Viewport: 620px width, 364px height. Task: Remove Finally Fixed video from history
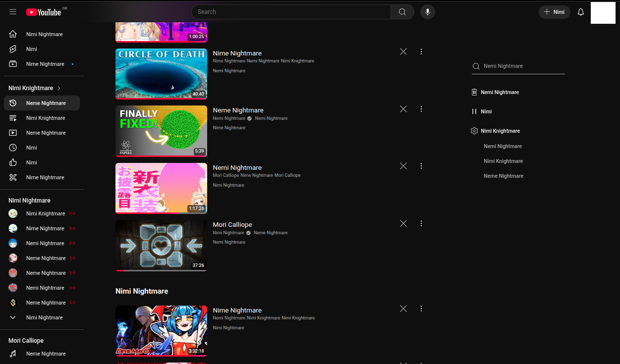tap(403, 109)
